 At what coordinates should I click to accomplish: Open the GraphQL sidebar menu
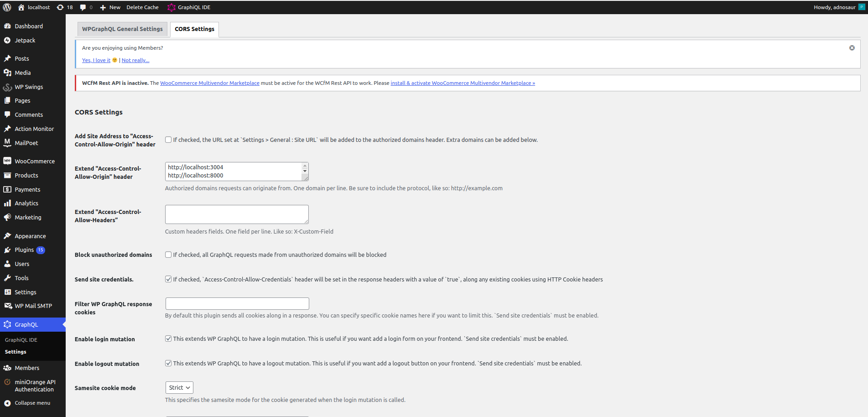tap(33, 324)
